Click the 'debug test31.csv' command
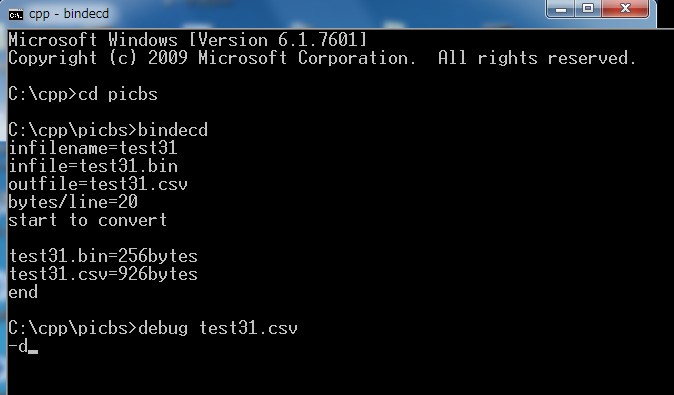This screenshot has height=395, width=674. [218, 328]
